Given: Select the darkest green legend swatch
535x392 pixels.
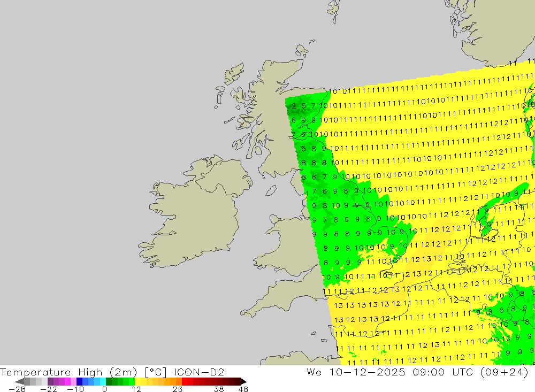Looking at the screenshot, I should [x=109, y=381].
